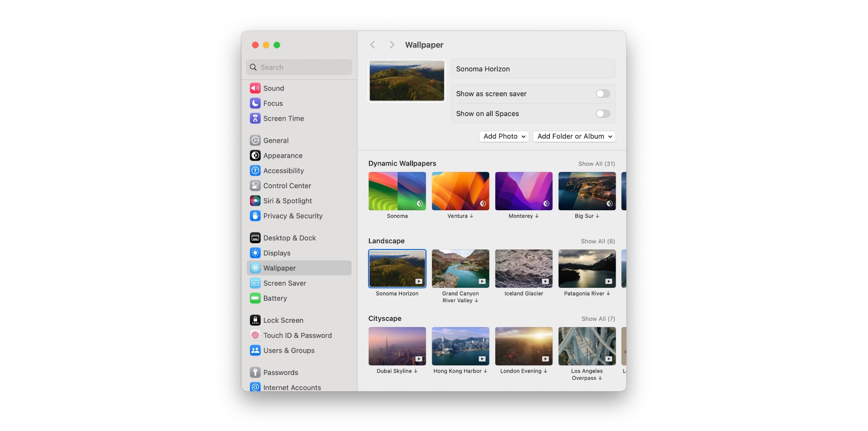Click the Privacy & Security hand icon
This screenshot has width=868, height=431.
coord(255,216)
